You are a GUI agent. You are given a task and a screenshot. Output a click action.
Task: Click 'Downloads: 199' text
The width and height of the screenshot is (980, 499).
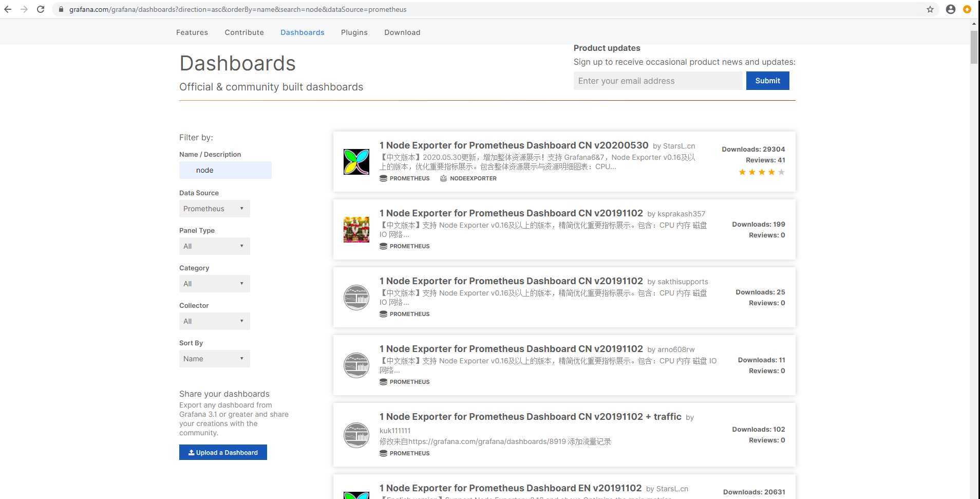[759, 224]
